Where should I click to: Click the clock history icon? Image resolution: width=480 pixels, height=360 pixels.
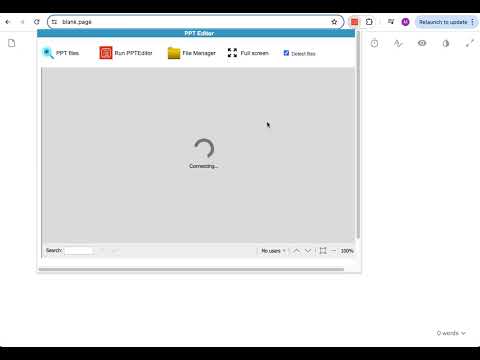tap(374, 43)
